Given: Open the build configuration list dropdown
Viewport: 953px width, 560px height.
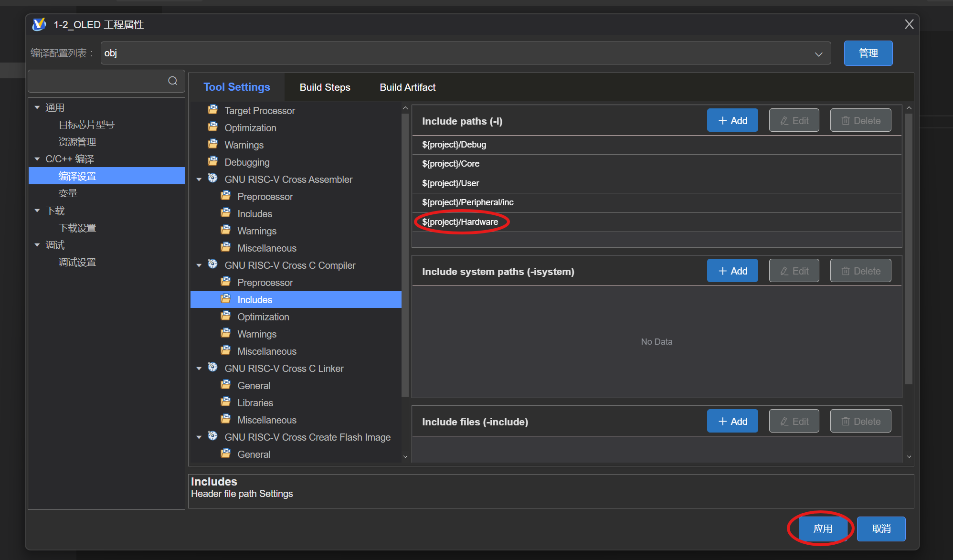Looking at the screenshot, I should coord(819,54).
